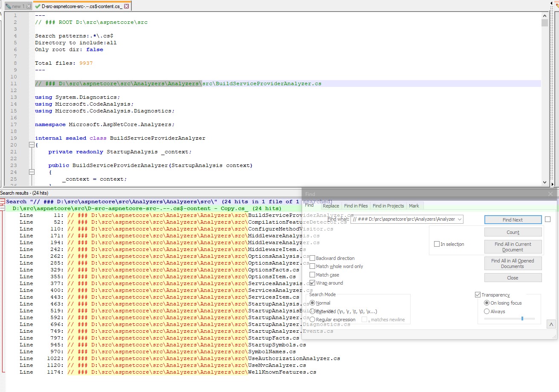Screen dimensions: 559x392
Task: Uncheck the Wrap around option
Action: (x=313, y=283)
